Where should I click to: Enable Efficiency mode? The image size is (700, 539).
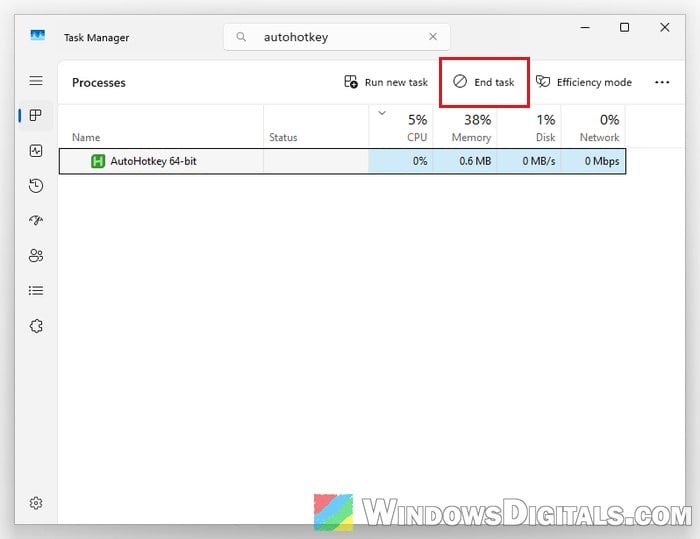coord(584,82)
